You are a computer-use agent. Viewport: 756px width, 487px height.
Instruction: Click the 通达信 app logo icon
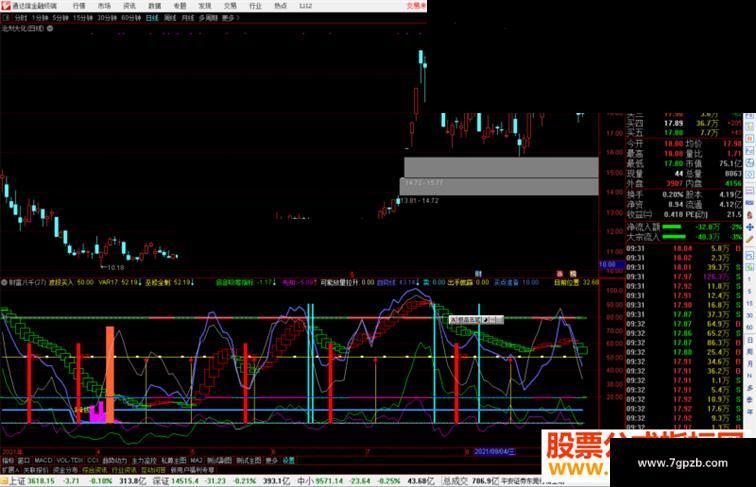click(x=5, y=5)
